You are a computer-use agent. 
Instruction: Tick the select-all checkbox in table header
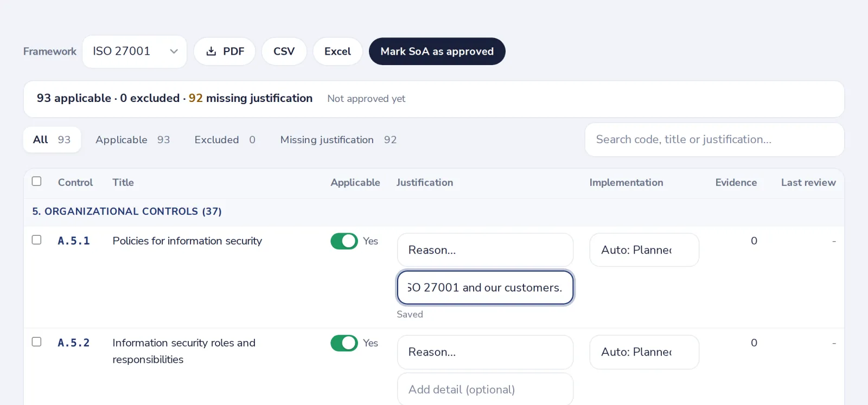tap(36, 181)
